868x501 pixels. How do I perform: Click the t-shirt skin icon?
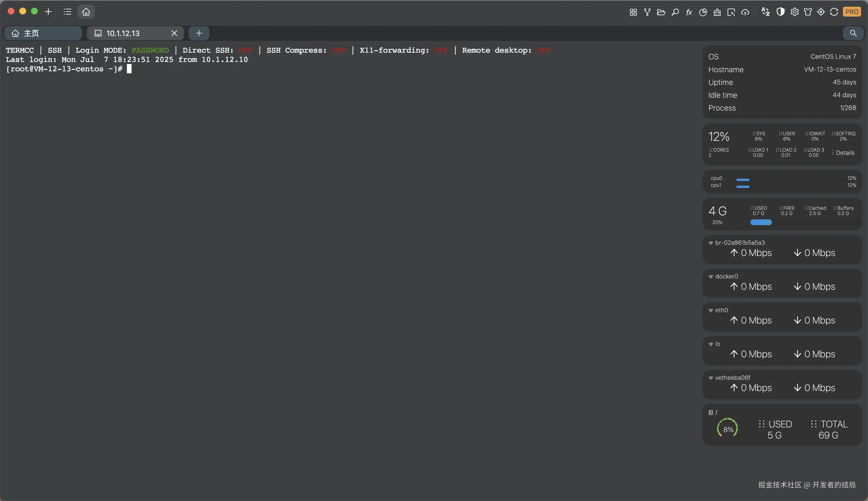(x=808, y=12)
